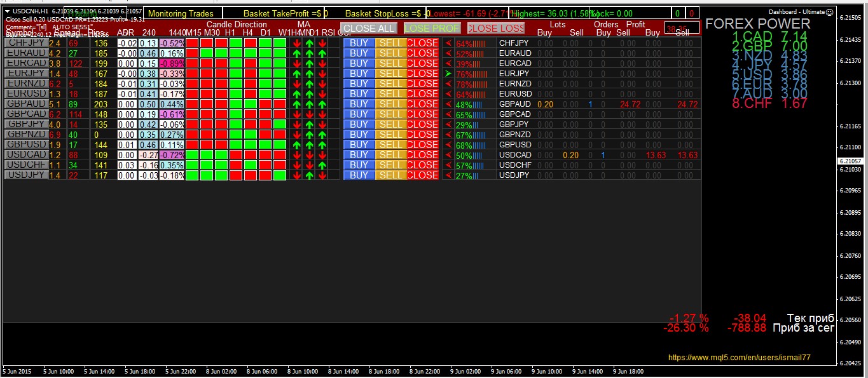Click the red signal arrow beside EURNZD 78%
This screenshot has height=378, width=868.
click(x=449, y=84)
